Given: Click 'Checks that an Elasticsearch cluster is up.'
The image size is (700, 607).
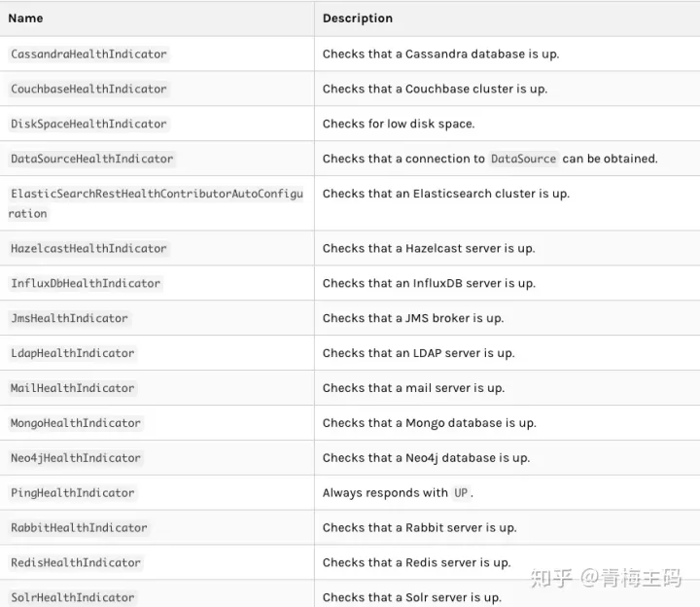Looking at the screenshot, I should pyautogui.click(x=446, y=194).
